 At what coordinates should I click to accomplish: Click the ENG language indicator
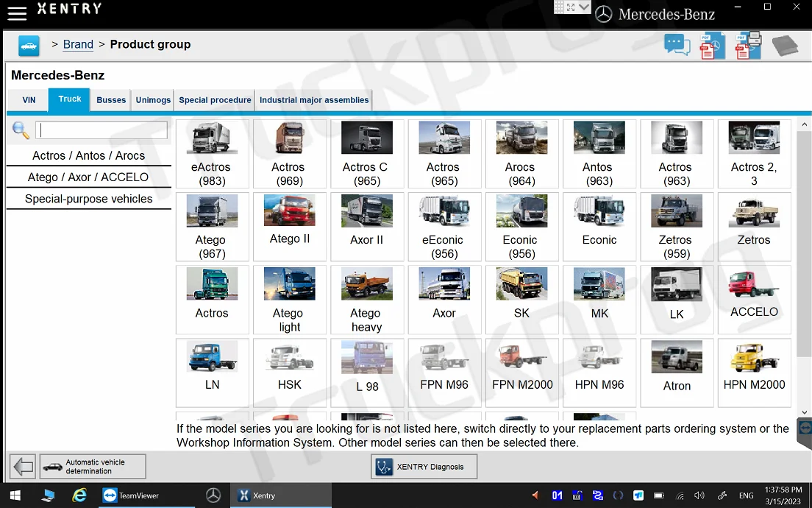click(x=747, y=495)
